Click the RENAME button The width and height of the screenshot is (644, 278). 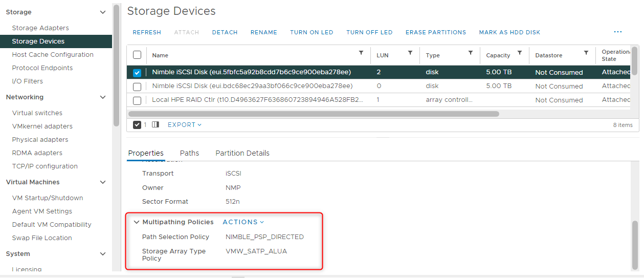click(264, 32)
